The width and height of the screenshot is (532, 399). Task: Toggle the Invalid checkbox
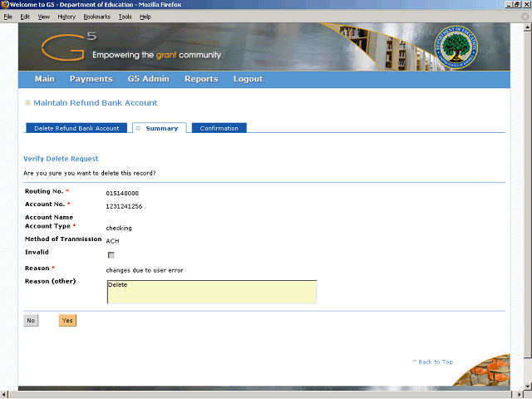pos(111,255)
